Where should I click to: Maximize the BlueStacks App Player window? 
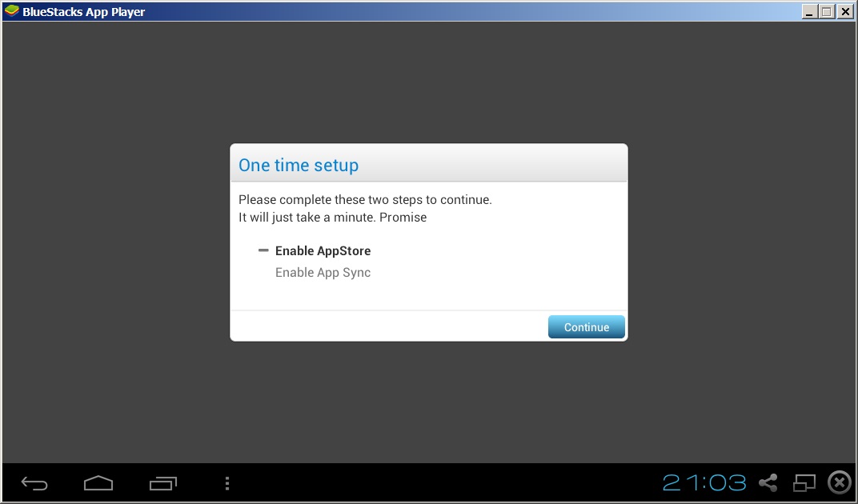click(x=827, y=11)
